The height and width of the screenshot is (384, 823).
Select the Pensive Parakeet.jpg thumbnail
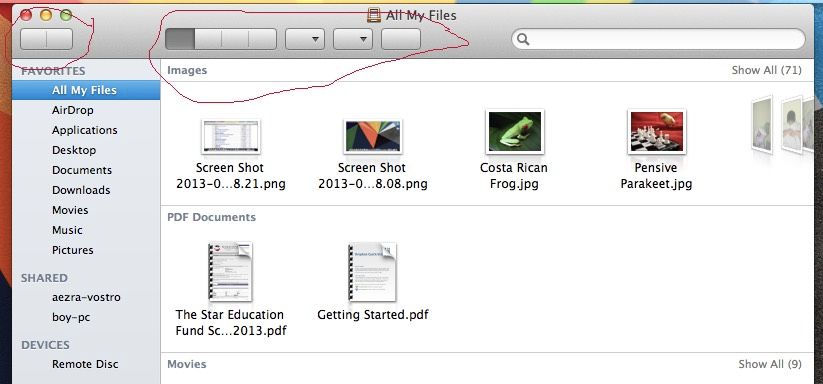(x=656, y=131)
